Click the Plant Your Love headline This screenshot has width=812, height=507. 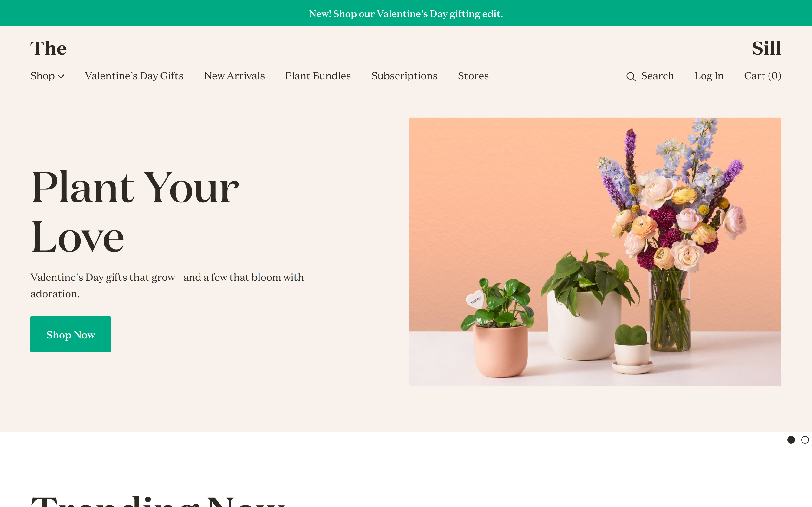pyautogui.click(x=134, y=211)
